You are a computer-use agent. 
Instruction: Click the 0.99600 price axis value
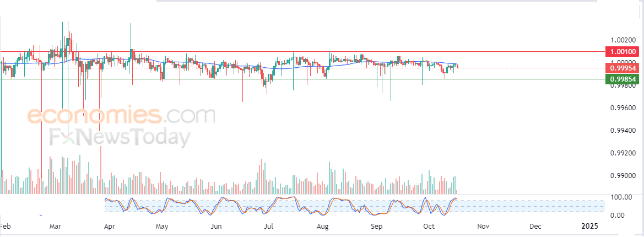click(623, 109)
